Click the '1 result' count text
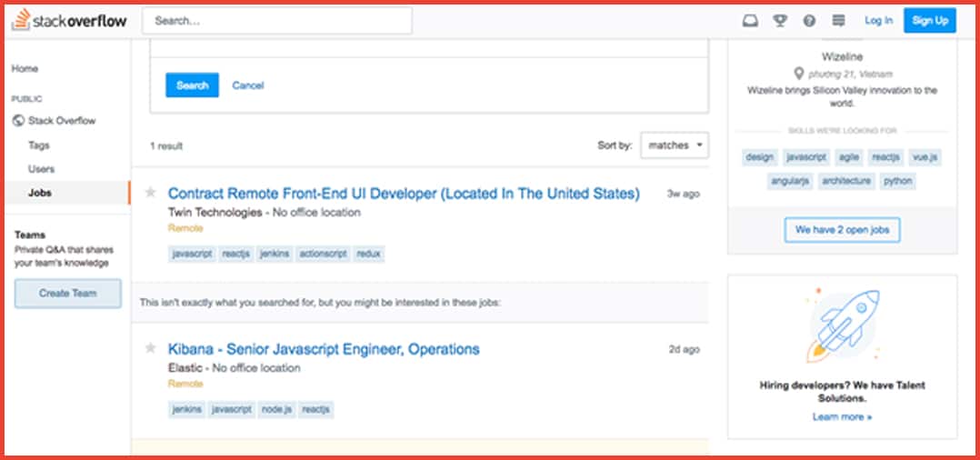980x460 pixels. (x=166, y=146)
